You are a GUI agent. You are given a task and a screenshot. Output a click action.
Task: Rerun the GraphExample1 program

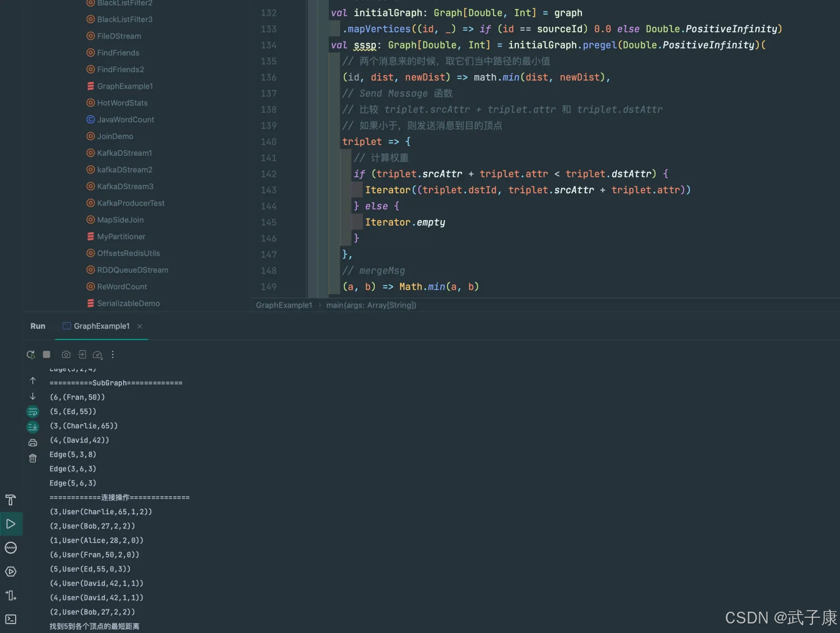click(31, 355)
